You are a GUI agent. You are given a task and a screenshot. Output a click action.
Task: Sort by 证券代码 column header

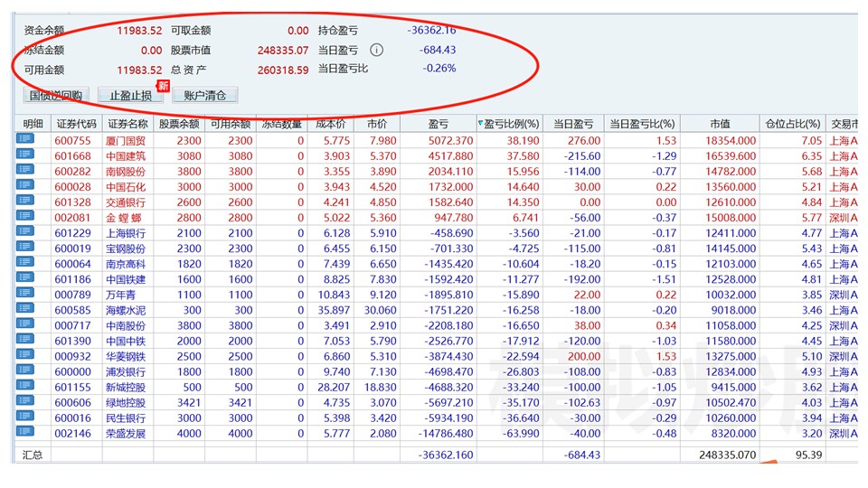click(76, 124)
